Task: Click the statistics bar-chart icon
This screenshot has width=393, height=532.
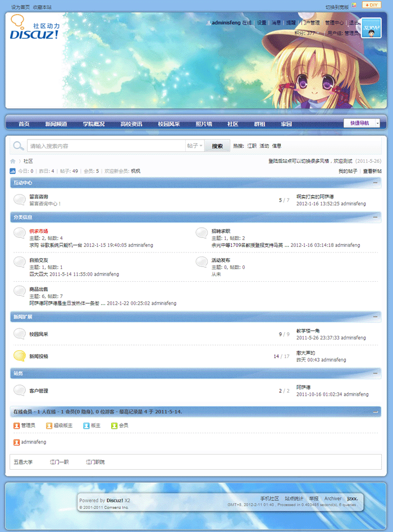Action: pyautogui.click(x=12, y=171)
